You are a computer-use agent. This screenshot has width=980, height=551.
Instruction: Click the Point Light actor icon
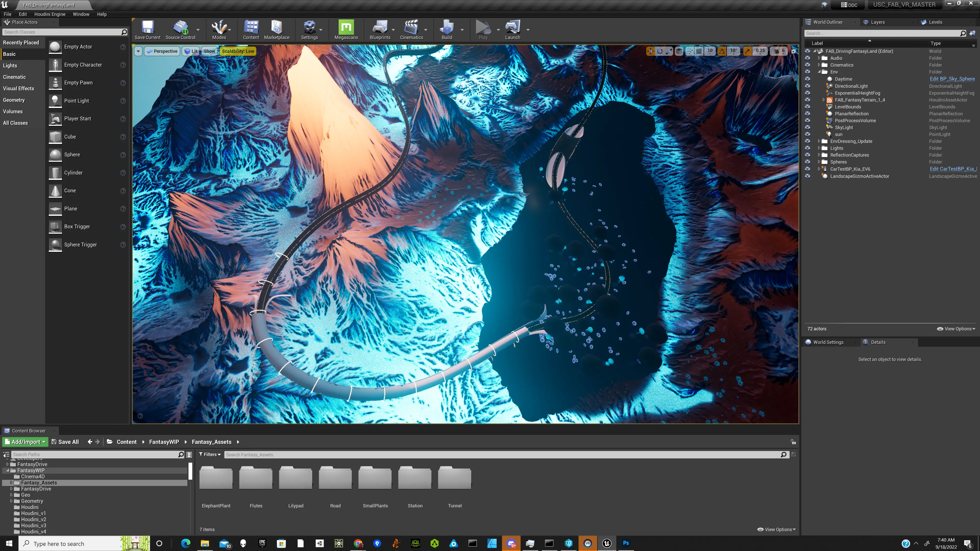[x=55, y=101]
